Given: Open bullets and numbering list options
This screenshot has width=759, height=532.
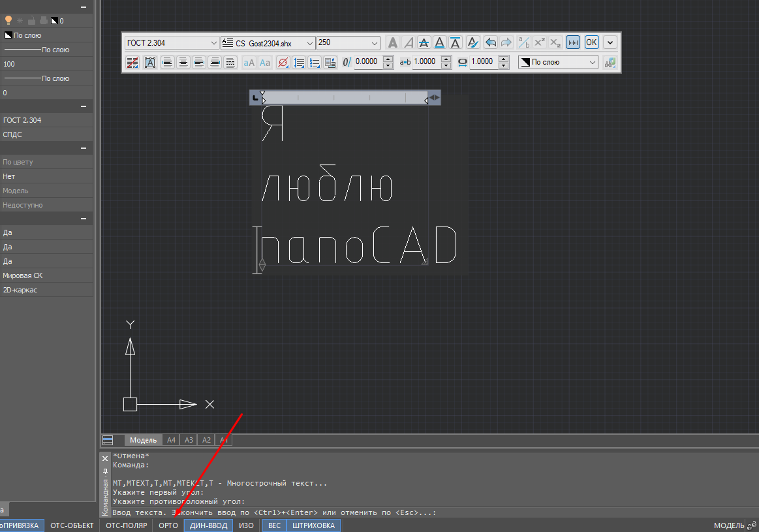Looking at the screenshot, I should [315, 63].
